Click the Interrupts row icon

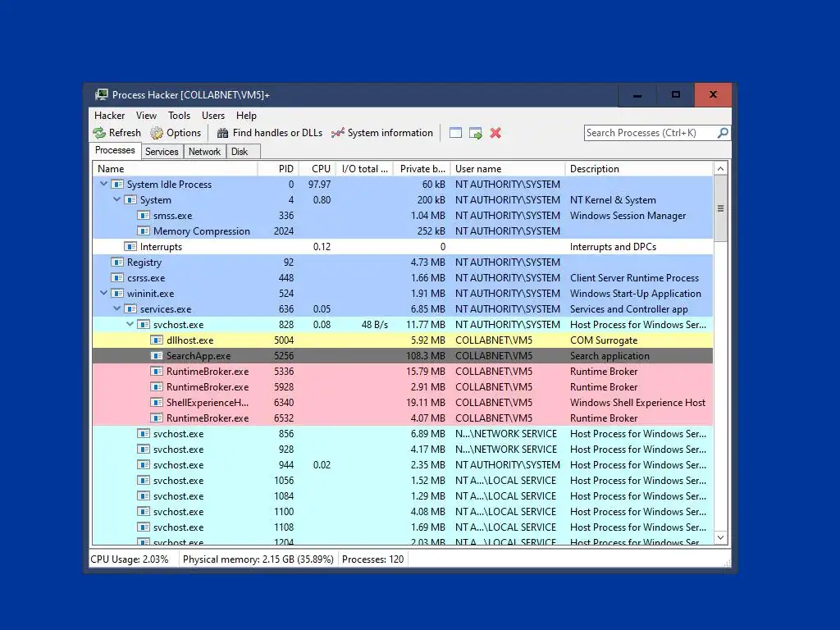(x=130, y=246)
